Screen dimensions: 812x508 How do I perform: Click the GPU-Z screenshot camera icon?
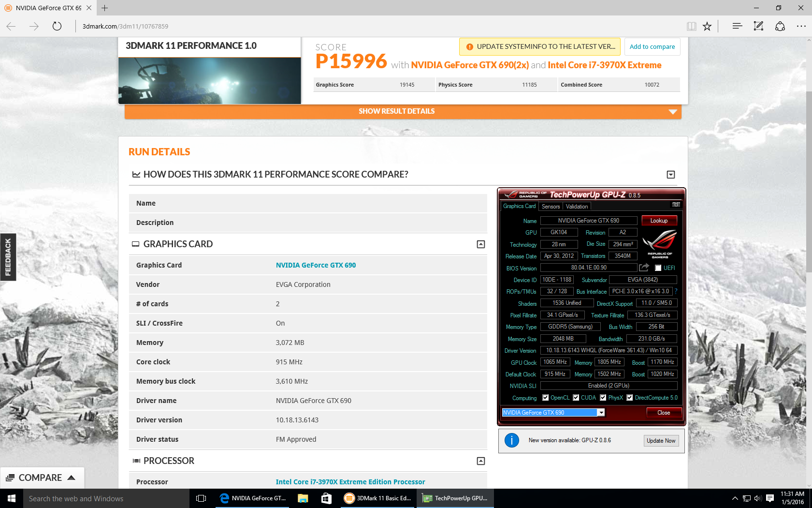[x=676, y=205]
